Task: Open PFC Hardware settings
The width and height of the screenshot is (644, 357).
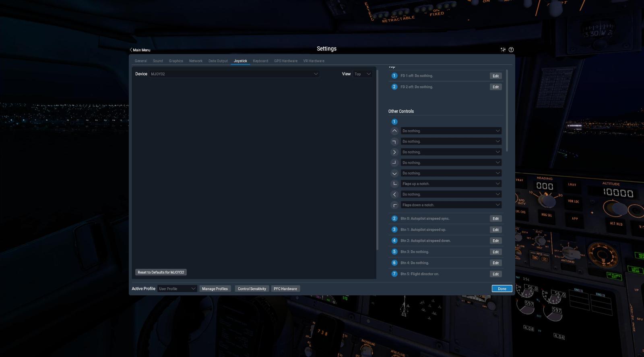Action: 285,289
